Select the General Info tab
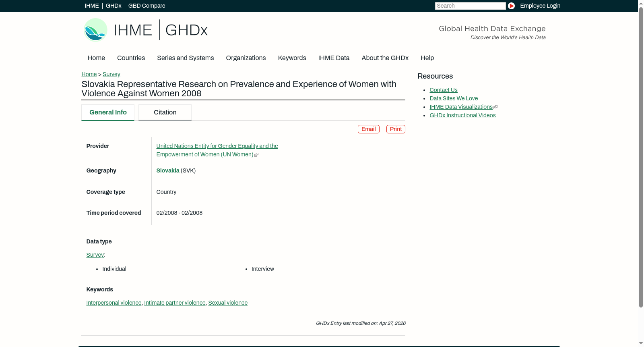The height and width of the screenshot is (347, 644). 108,112
